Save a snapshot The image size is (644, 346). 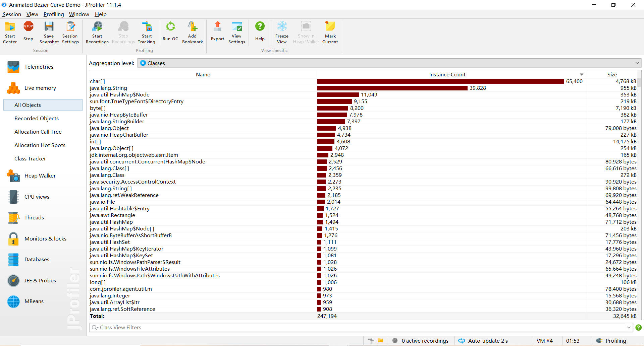(49, 32)
